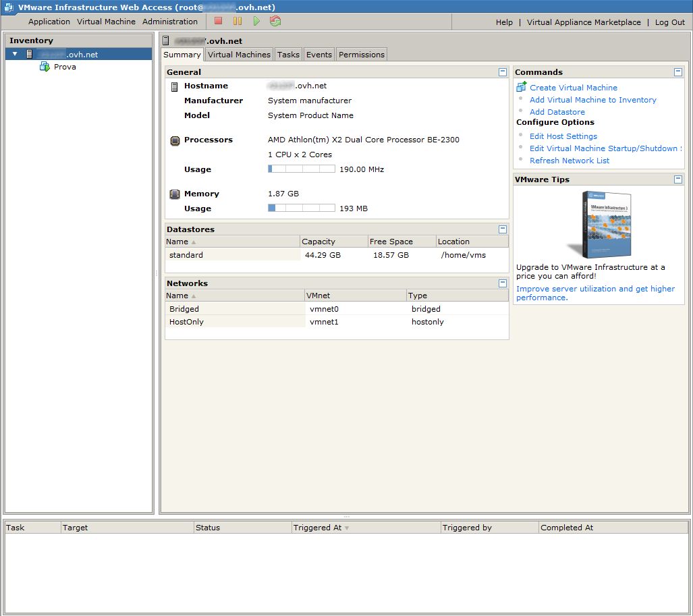Collapse the Commands panel
Viewport: 693px width, 616px height.
pos(678,72)
